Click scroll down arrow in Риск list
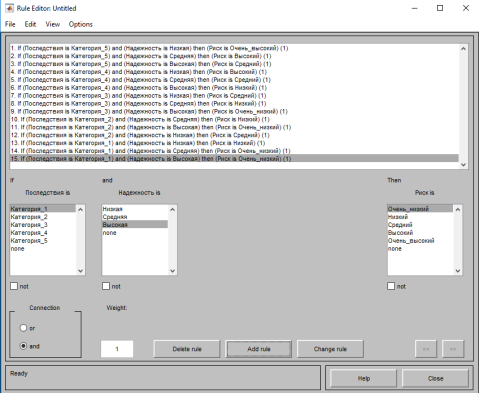Screen dimensions: 479x394 click(458, 271)
